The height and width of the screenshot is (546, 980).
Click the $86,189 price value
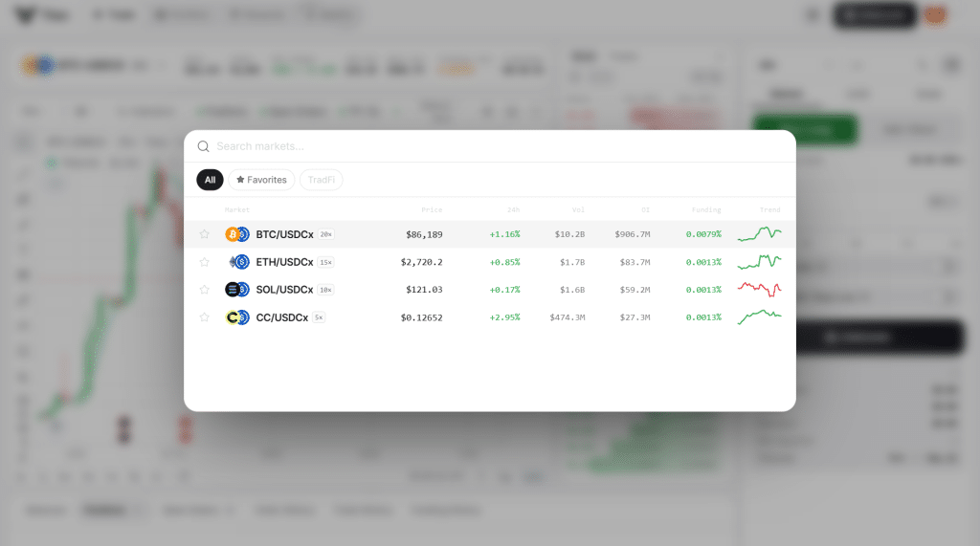[424, 235]
